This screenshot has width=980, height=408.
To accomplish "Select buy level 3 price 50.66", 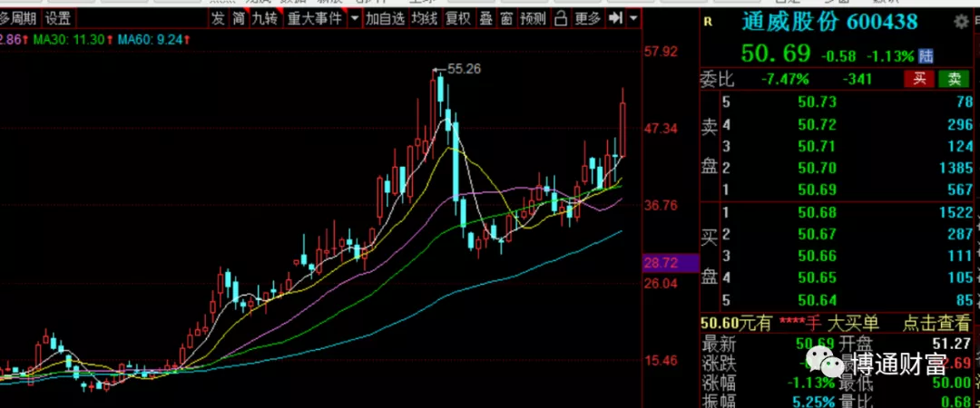I will tap(817, 257).
